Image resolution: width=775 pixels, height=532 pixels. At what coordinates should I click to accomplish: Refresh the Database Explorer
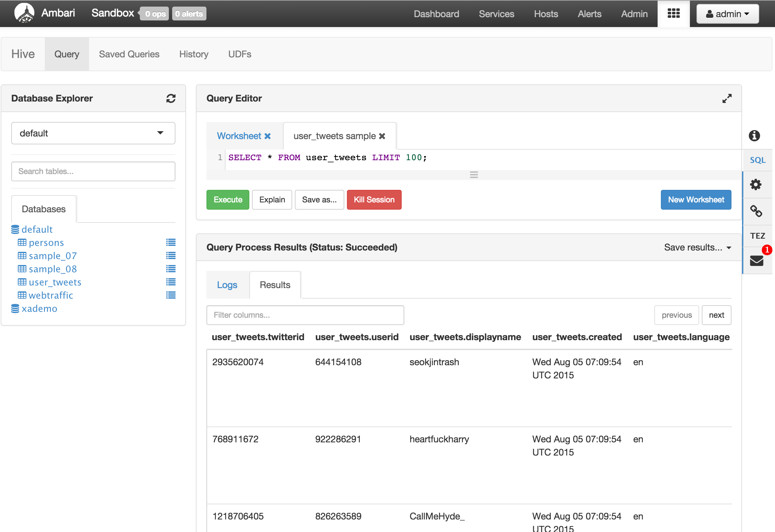(x=171, y=98)
